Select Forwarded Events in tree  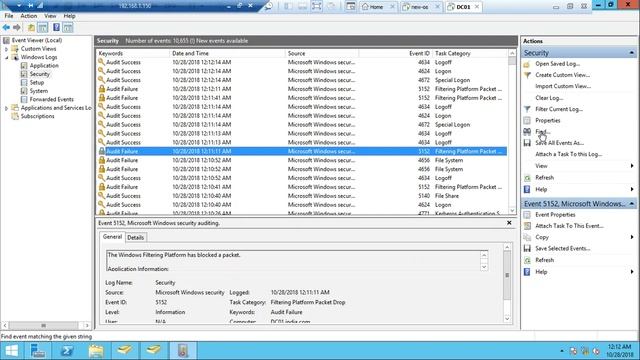[x=51, y=100]
